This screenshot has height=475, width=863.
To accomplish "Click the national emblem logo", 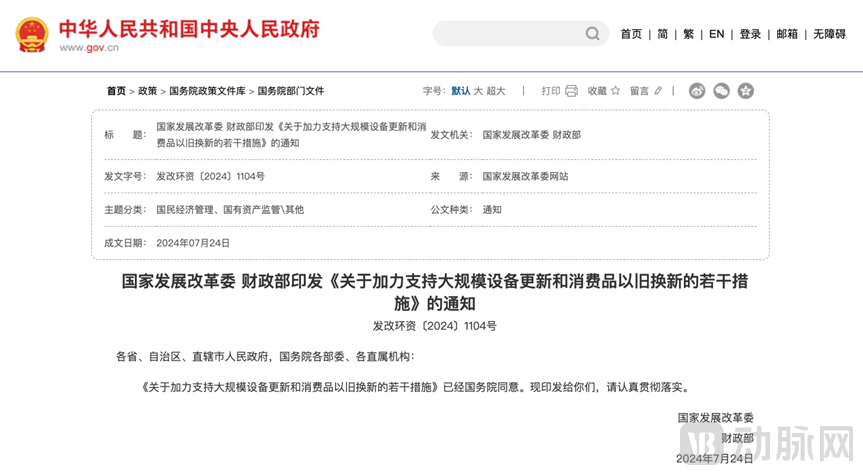I will pyautogui.click(x=32, y=34).
